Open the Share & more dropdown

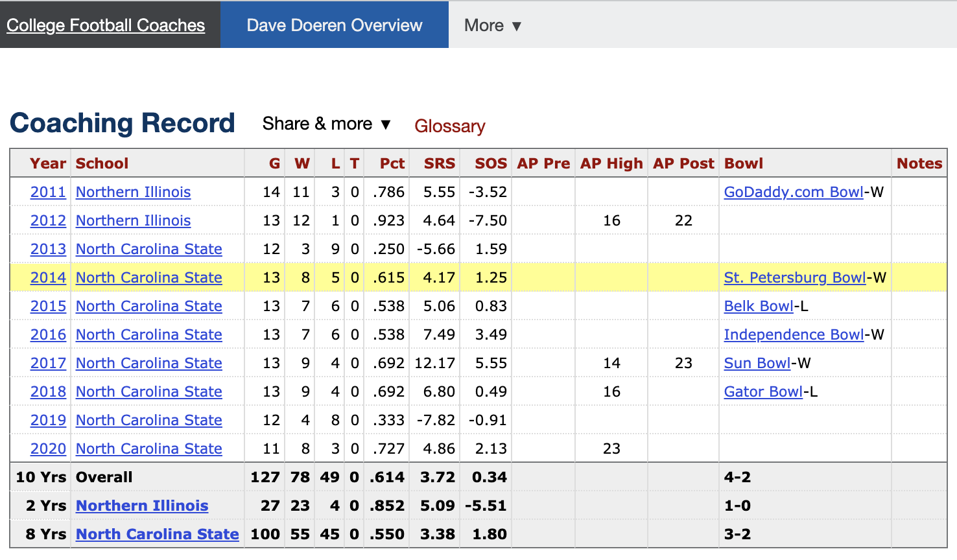326,124
